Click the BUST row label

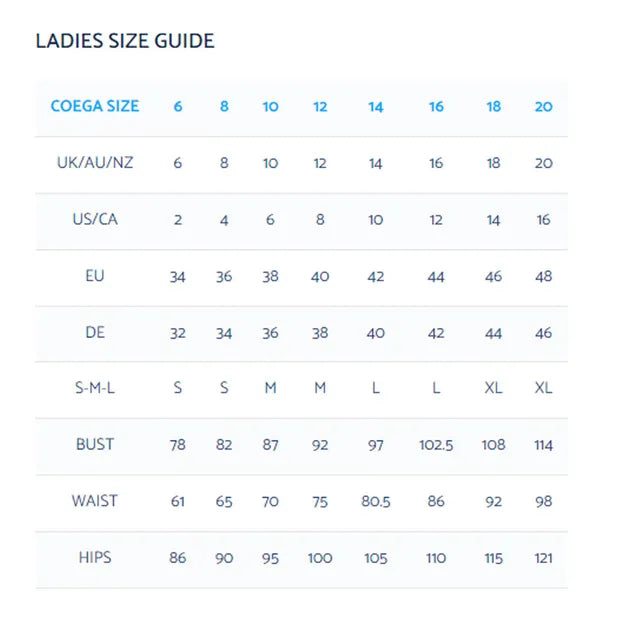coord(95,444)
